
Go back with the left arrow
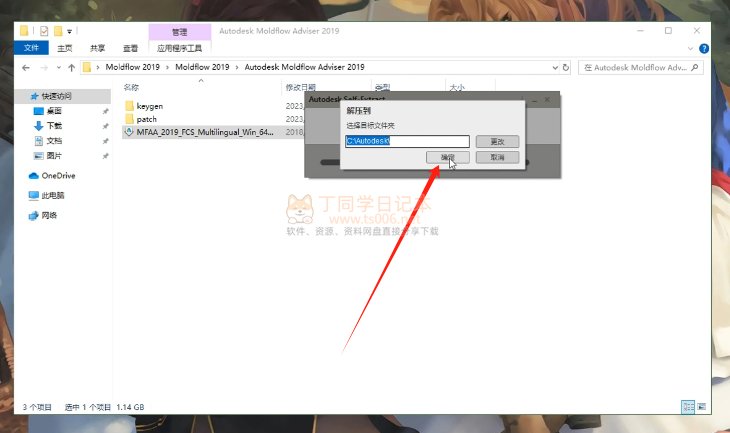[x=26, y=68]
